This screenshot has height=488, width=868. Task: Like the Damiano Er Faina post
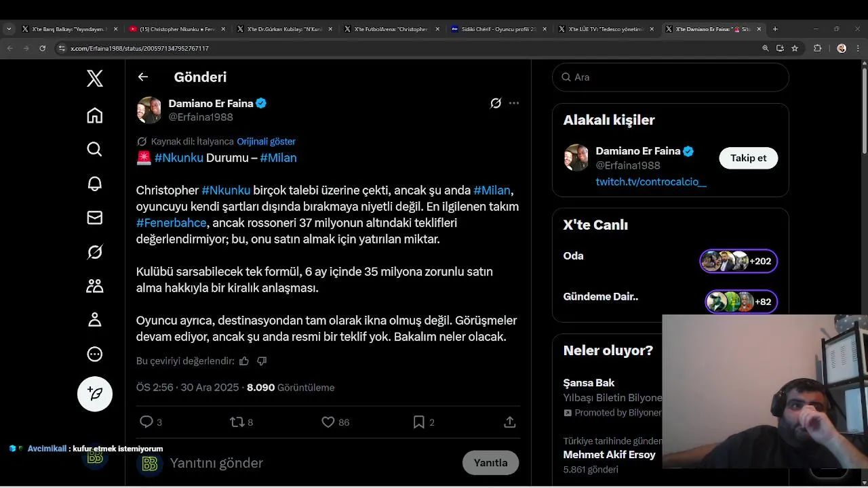point(328,422)
